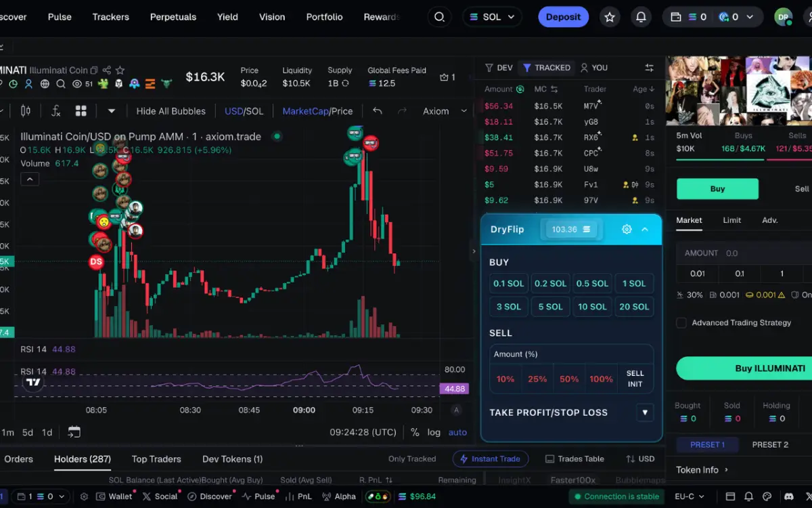Undo the last chart action
Screen dimensions: 812x508
pyautogui.click(x=378, y=111)
